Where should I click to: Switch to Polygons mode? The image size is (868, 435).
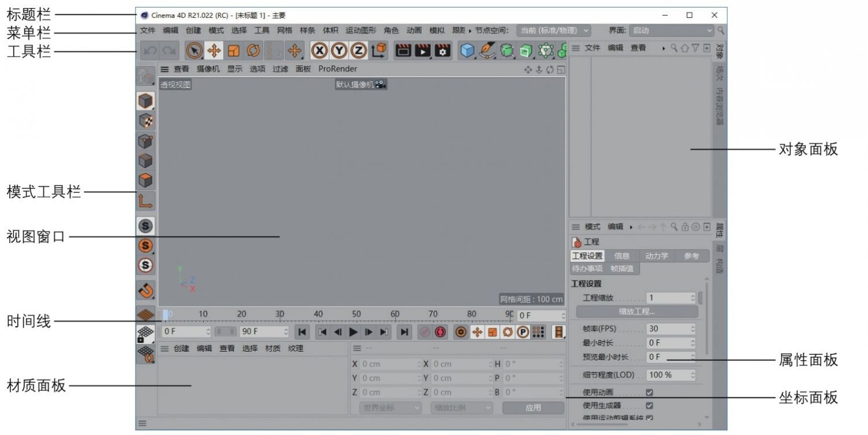[x=145, y=181]
